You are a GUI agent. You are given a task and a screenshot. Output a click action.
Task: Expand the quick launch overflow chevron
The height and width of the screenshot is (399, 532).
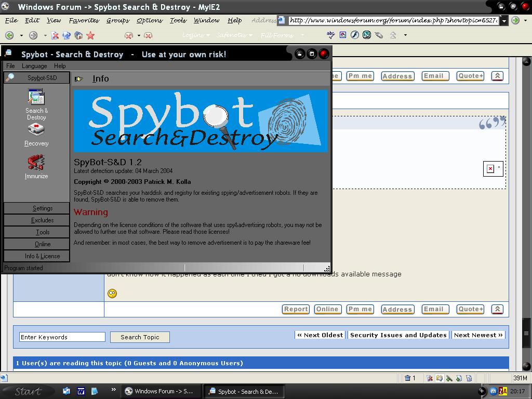[113, 389]
